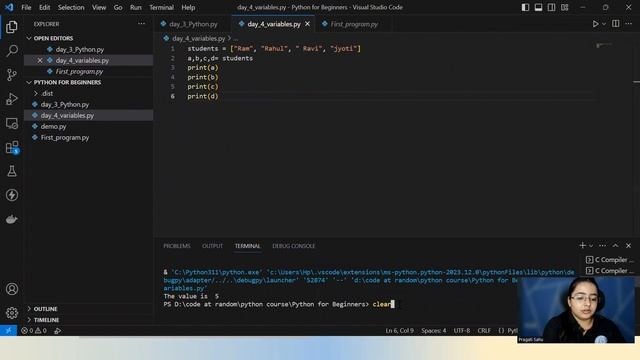Open Explorer Views and More Actions ellipsis

tap(141, 24)
